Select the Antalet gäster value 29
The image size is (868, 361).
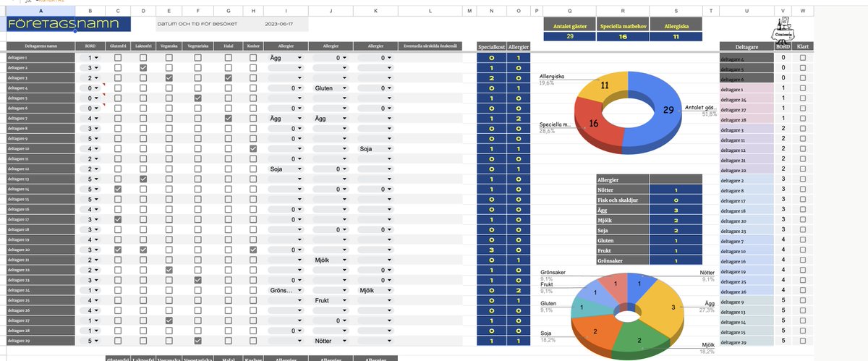point(570,37)
